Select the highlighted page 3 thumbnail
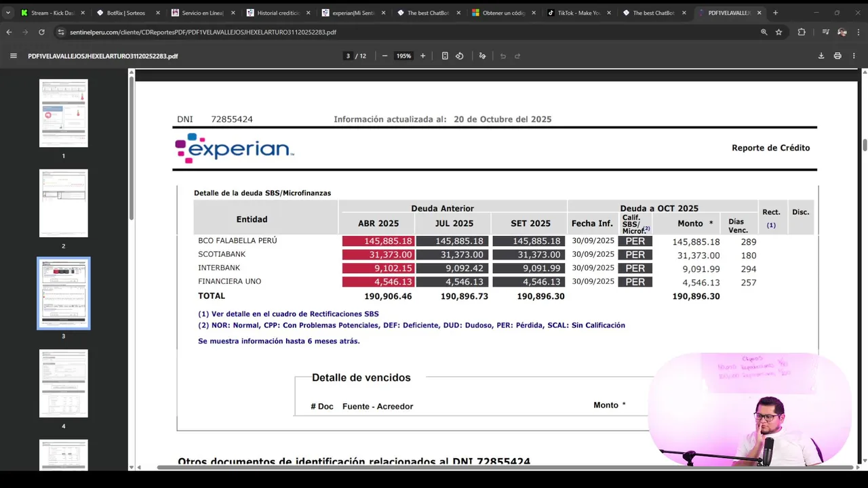Image resolution: width=868 pixels, height=488 pixels. [64, 293]
